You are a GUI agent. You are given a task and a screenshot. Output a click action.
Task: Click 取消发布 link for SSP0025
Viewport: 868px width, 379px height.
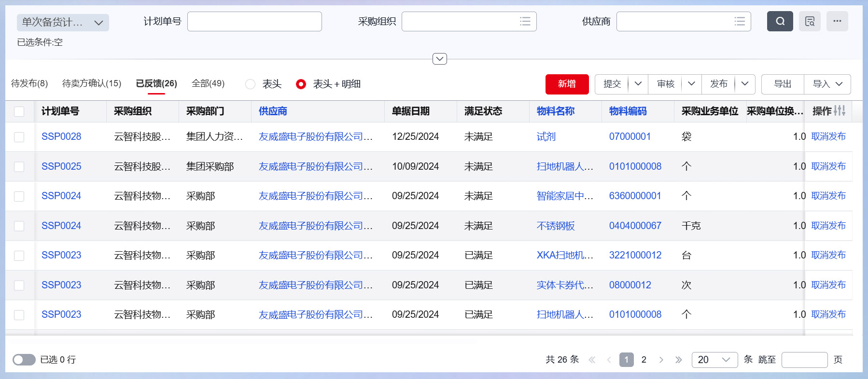coord(828,166)
